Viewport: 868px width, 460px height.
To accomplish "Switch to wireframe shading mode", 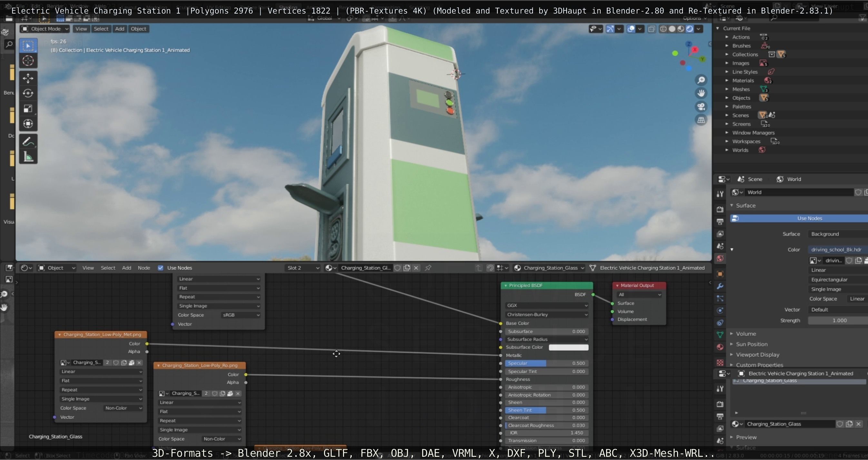I will tap(663, 29).
